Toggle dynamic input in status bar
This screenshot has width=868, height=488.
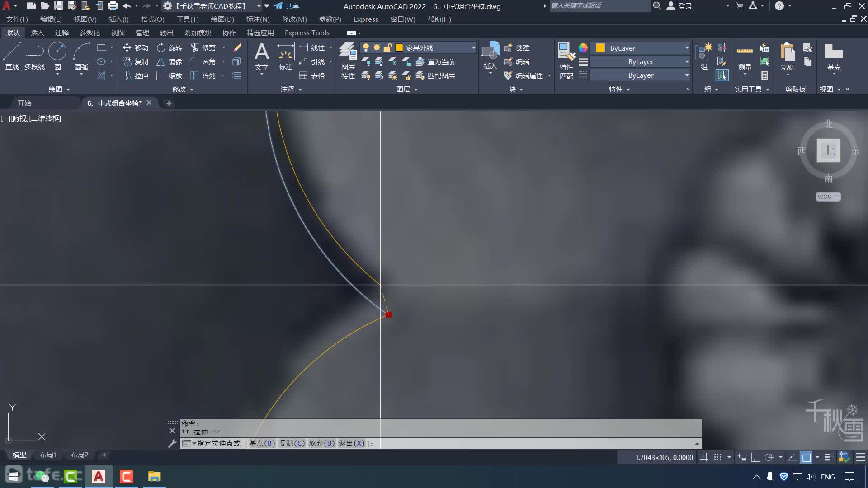(x=742, y=457)
